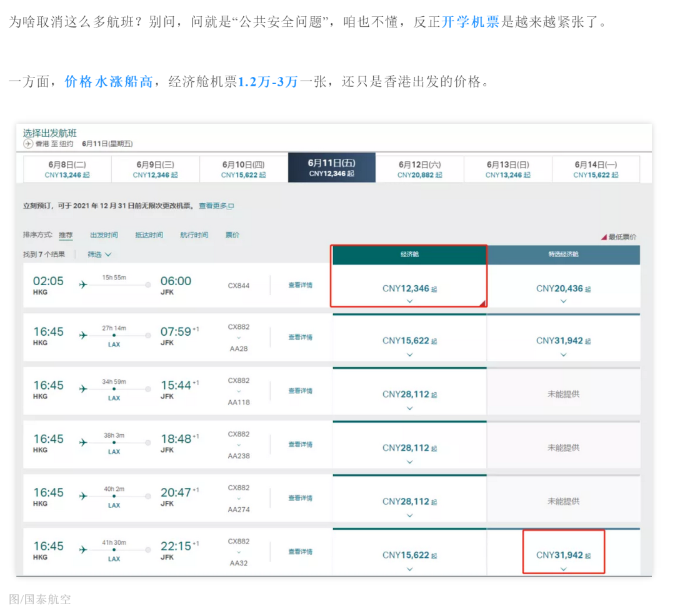This screenshot has height=616, width=675.
Task: Click the airplane icon in 07:59 arrival row
Action: 83,335
